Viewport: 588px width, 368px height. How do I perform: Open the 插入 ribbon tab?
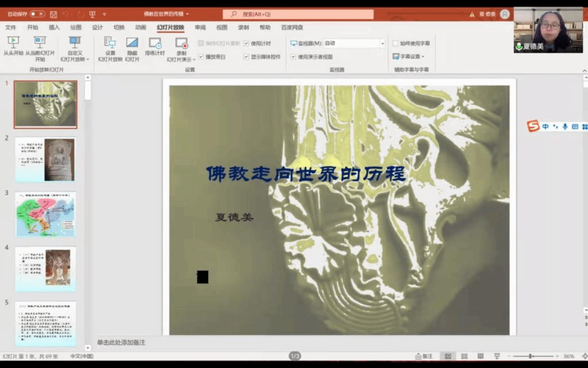[x=54, y=27]
